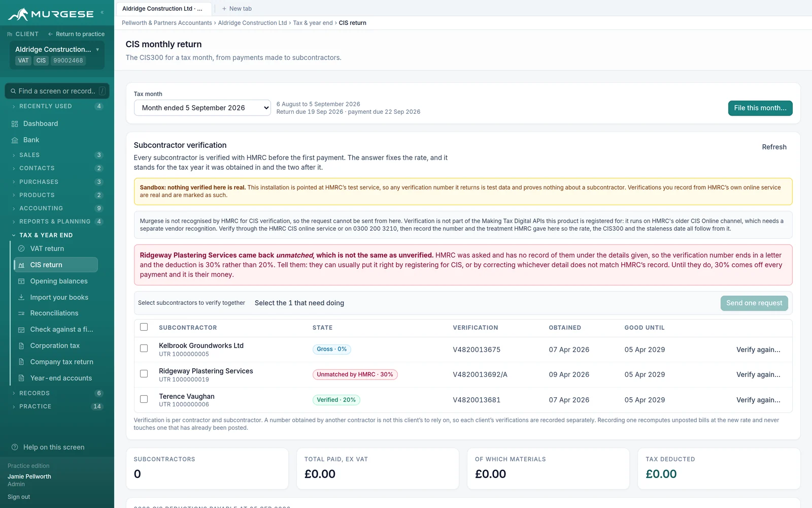The height and width of the screenshot is (508, 812).
Task: Click verification number V4820013675
Action: [477, 350]
